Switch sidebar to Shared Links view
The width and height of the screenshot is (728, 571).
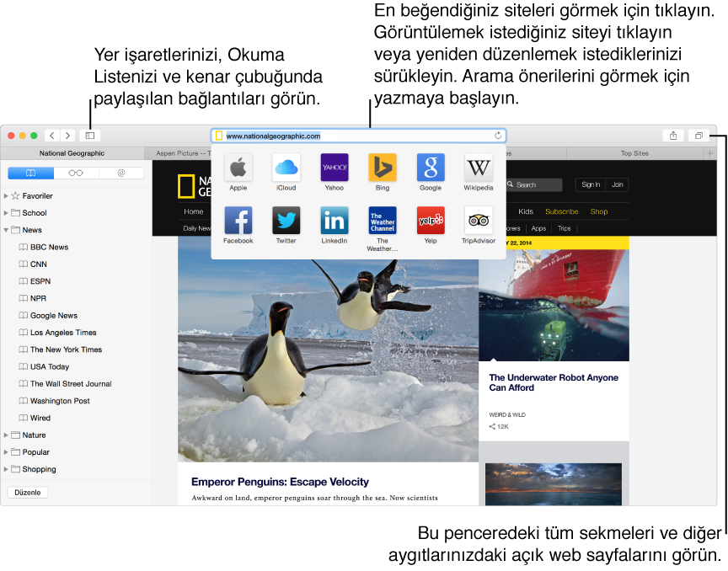pyautogui.click(x=121, y=173)
